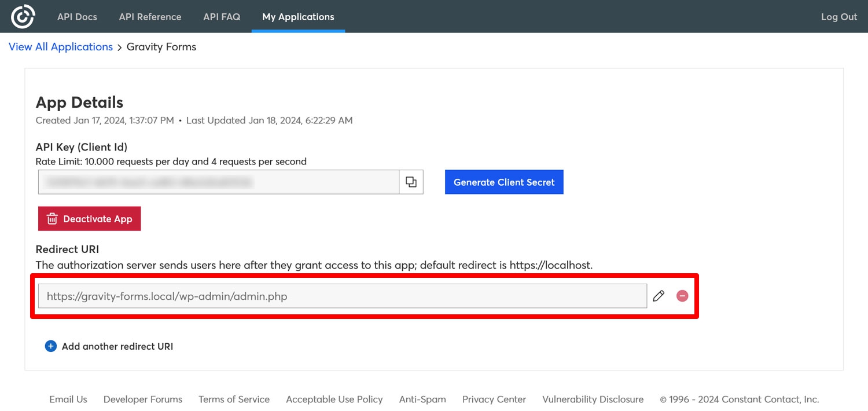
Task: Go to the API FAQ tab
Action: (x=222, y=17)
